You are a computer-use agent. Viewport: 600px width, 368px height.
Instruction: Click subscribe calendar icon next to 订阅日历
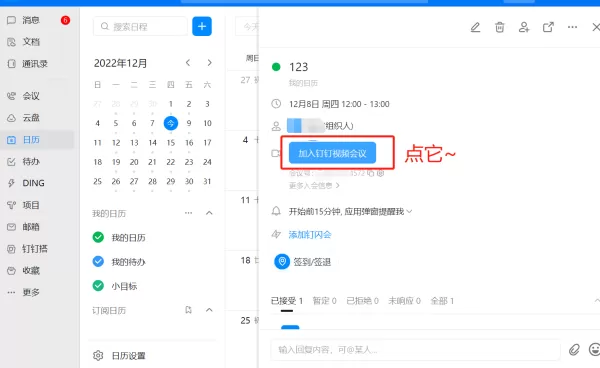(188, 310)
